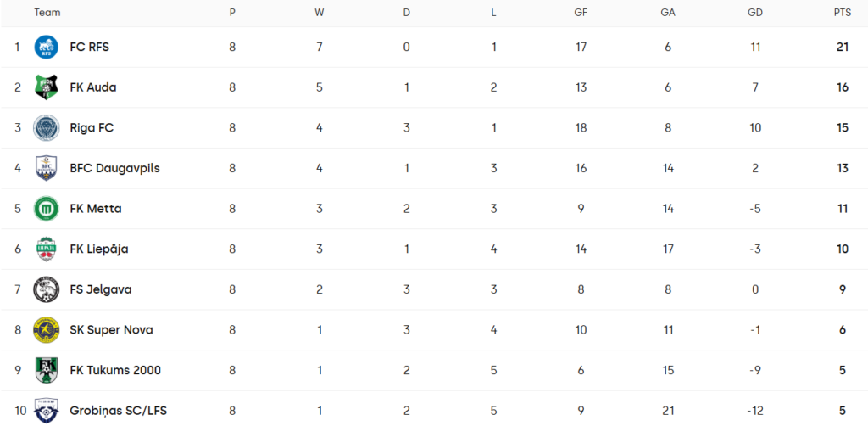Click the FK Auda club crest
Viewport: 868px width, 426px height.
coord(46,87)
